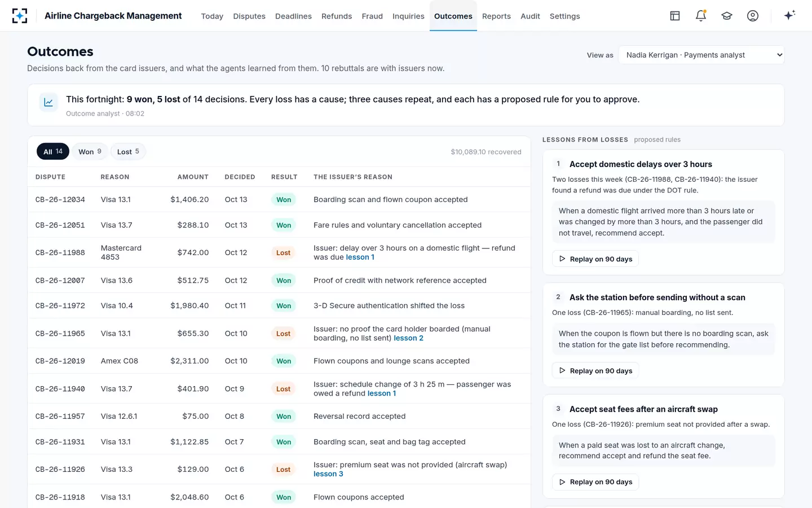Click the Amount column header

193,177
